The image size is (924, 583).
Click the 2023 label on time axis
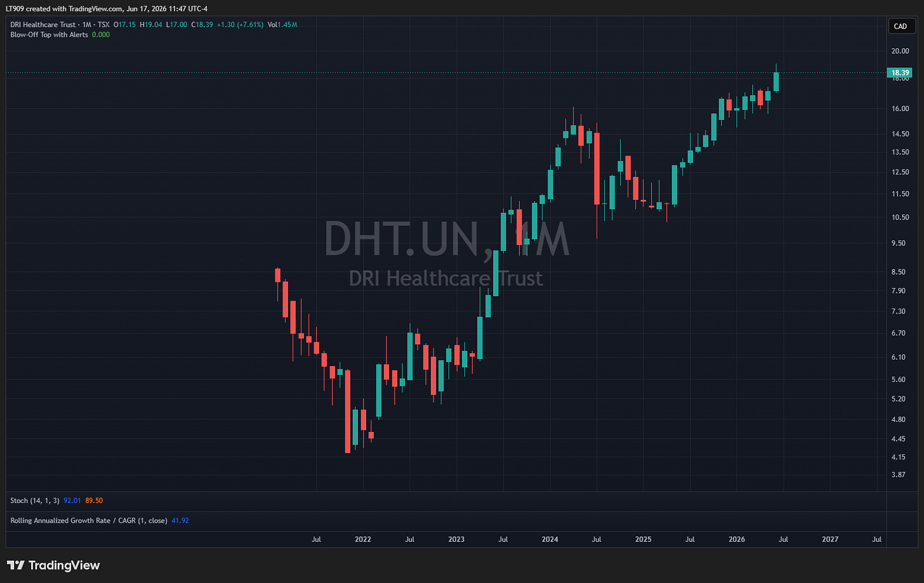pos(456,539)
